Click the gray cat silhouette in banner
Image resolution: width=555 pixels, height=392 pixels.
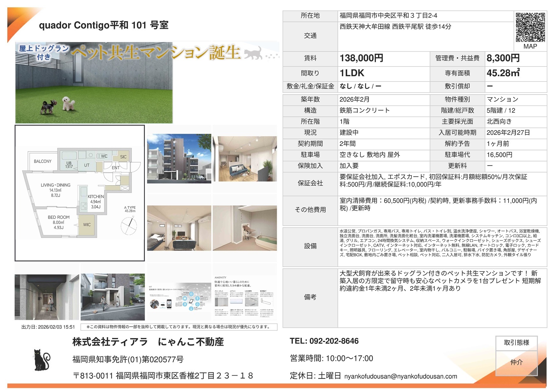pyautogui.click(x=253, y=53)
